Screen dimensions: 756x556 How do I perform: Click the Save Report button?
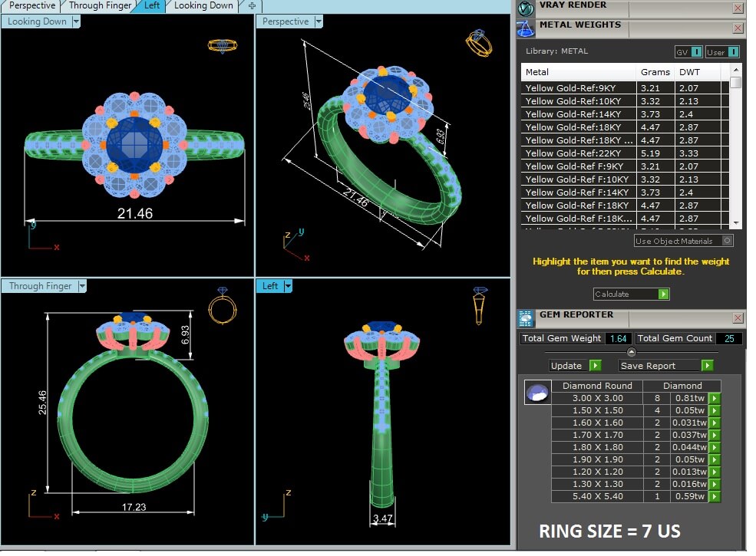665,366
